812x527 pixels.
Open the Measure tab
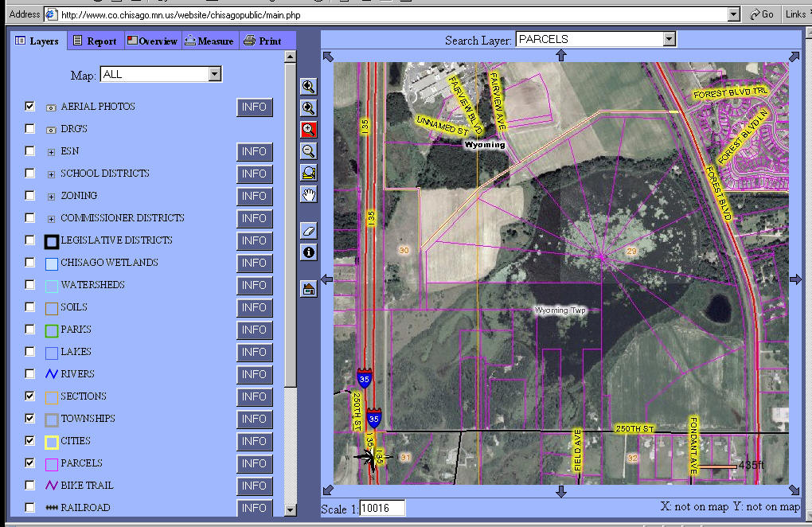209,40
